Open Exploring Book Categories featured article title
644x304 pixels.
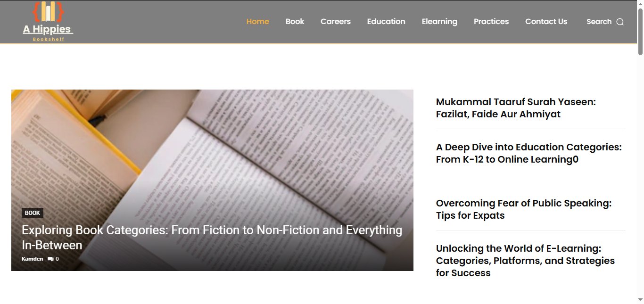[212, 238]
